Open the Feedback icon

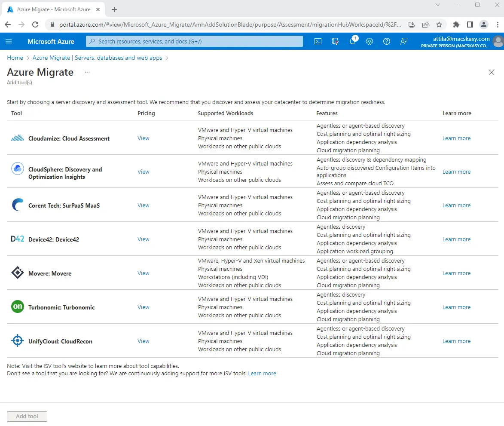coord(404,41)
